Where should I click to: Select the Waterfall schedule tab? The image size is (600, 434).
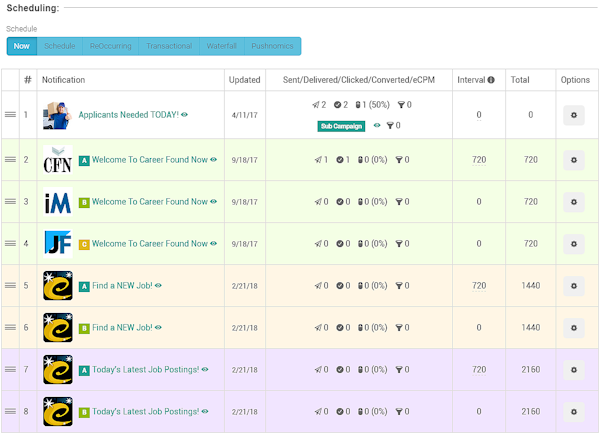pos(222,46)
